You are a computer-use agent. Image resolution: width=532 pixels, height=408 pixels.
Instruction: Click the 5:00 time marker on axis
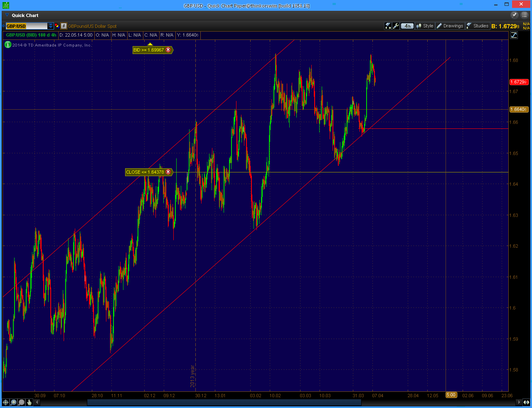[451, 395]
